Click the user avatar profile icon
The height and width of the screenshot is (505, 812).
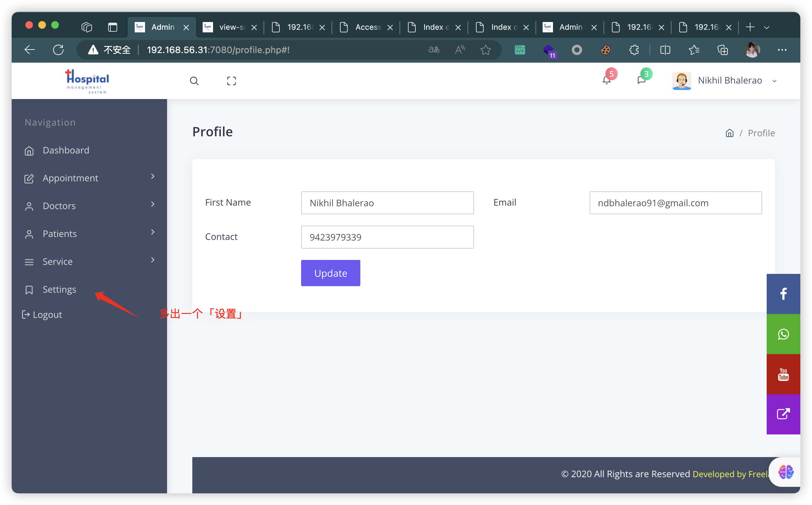tap(682, 81)
